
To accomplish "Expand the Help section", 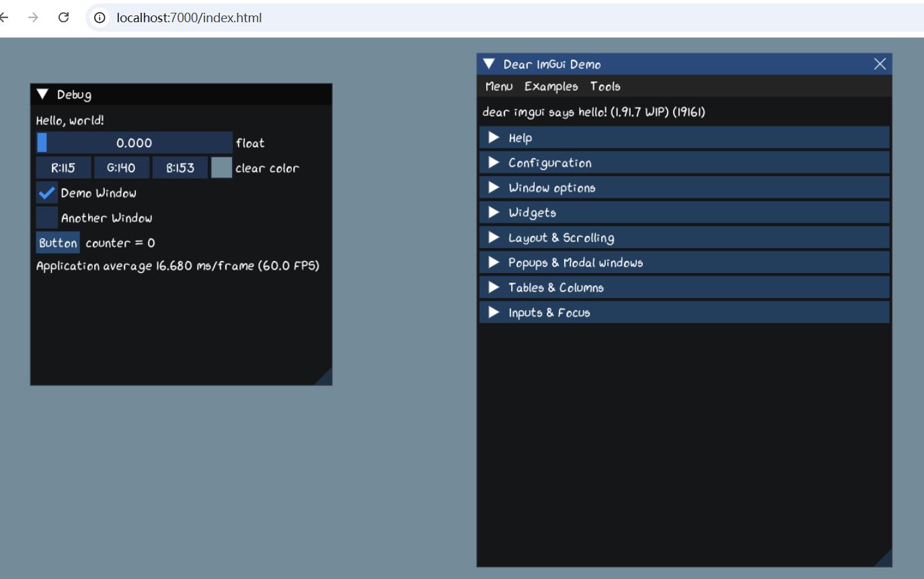I will [x=685, y=138].
